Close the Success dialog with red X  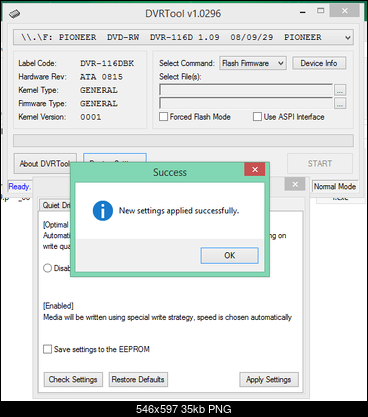coord(255,169)
